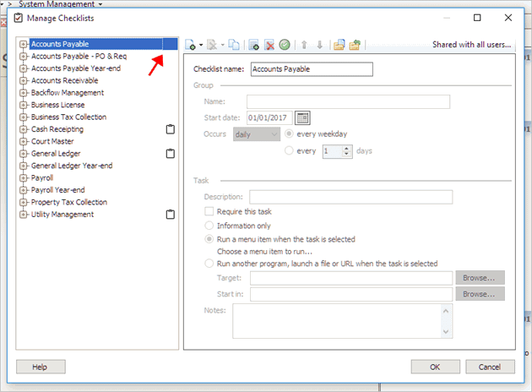Select the Information only radio button
Screen dimensions: 532x392
tap(209, 226)
